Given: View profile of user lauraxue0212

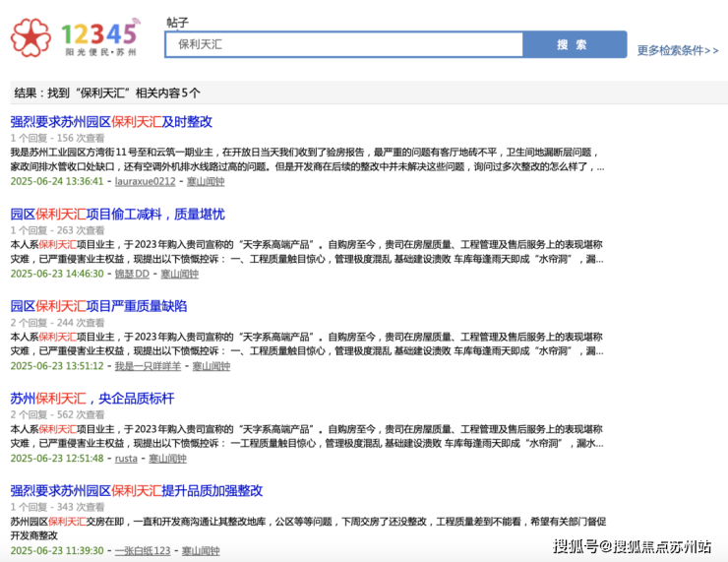Looking at the screenshot, I should click(x=145, y=181).
